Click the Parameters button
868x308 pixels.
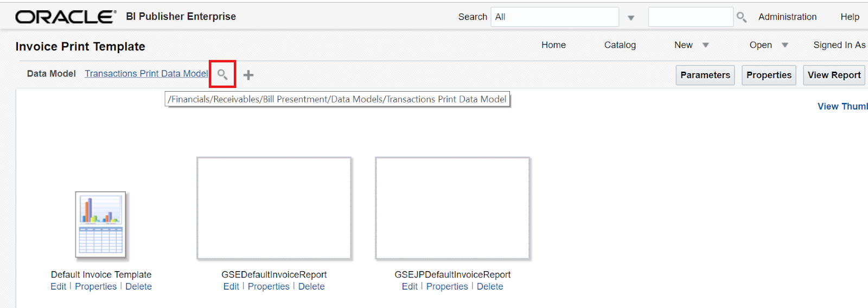[x=705, y=75]
